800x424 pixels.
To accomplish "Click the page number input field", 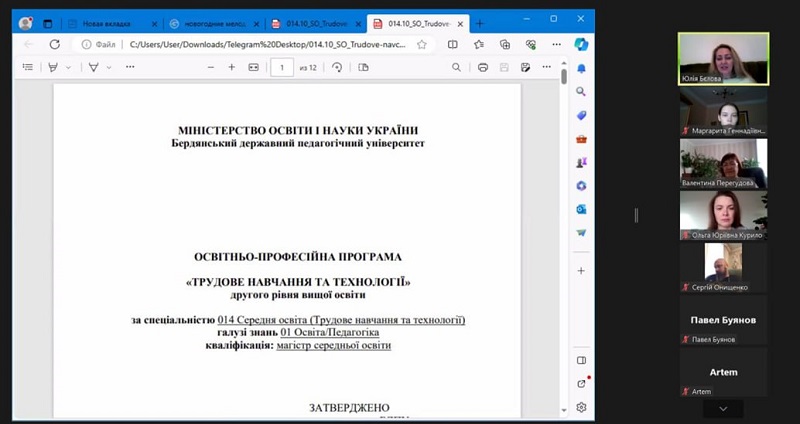I will [x=282, y=67].
